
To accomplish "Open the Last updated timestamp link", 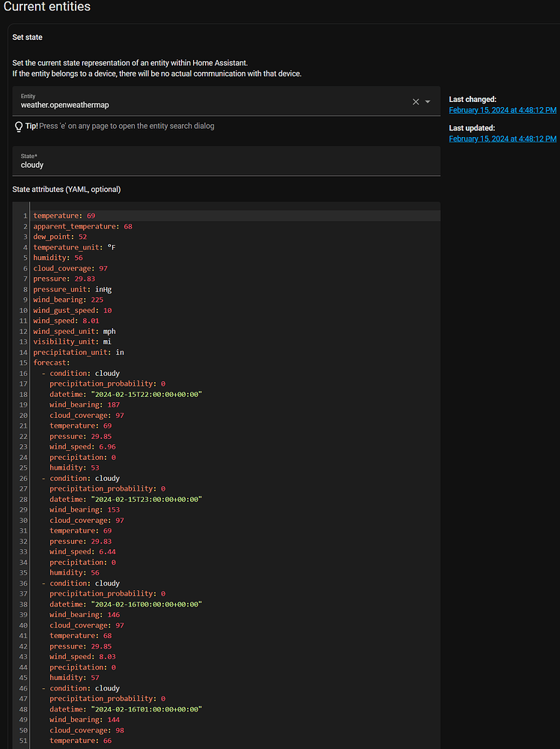I will (502, 139).
